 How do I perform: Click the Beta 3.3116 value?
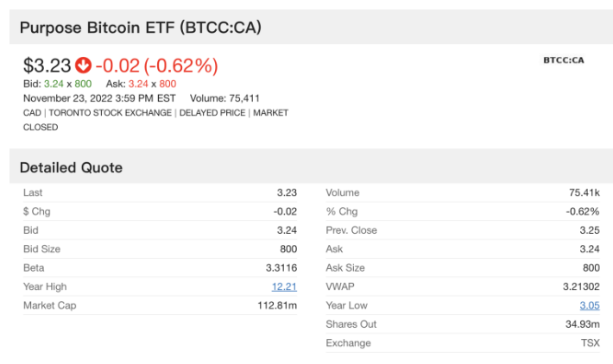pos(281,268)
